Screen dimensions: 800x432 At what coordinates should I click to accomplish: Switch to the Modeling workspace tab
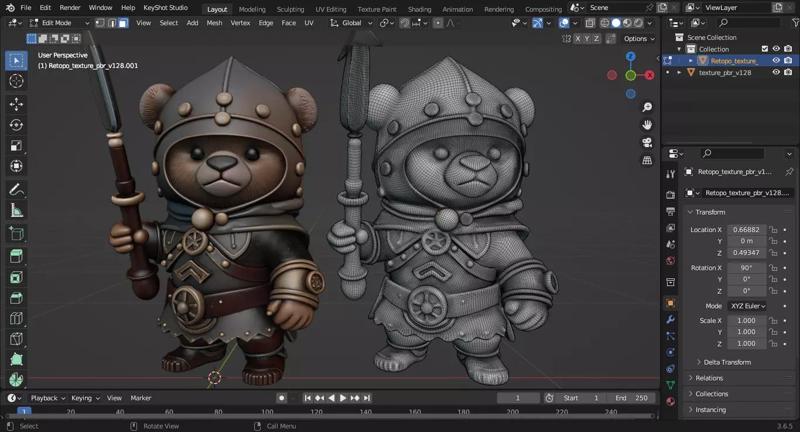tap(252, 9)
